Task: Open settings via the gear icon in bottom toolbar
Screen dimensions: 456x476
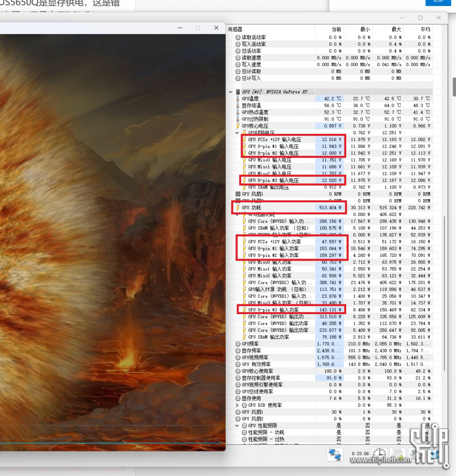Action: tap(416, 454)
